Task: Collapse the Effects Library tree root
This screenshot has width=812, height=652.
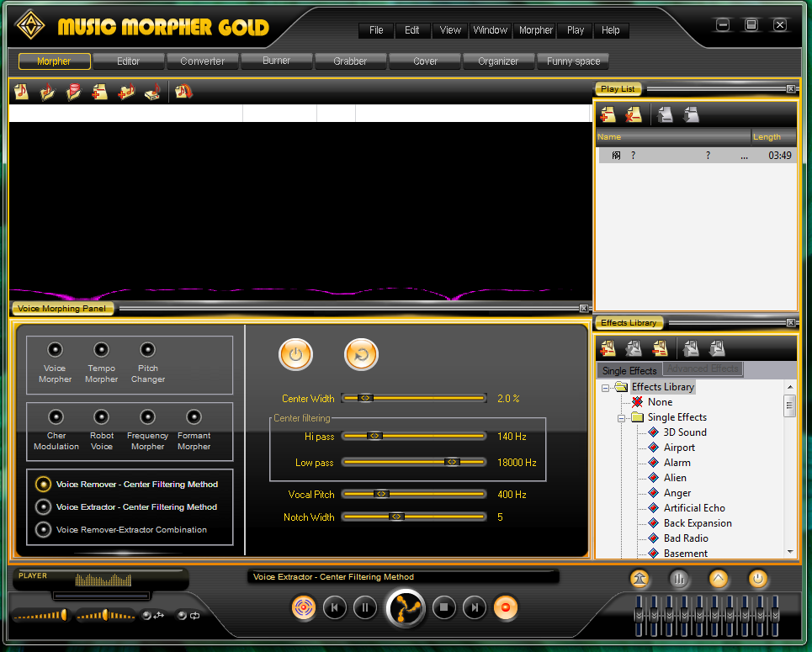Action: pos(605,387)
